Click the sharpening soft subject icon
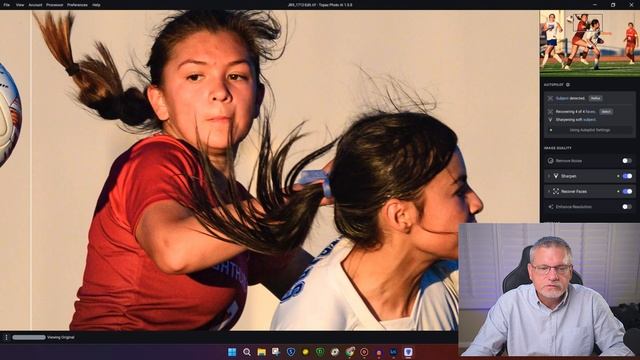This screenshot has width=640, height=360. coord(550,120)
